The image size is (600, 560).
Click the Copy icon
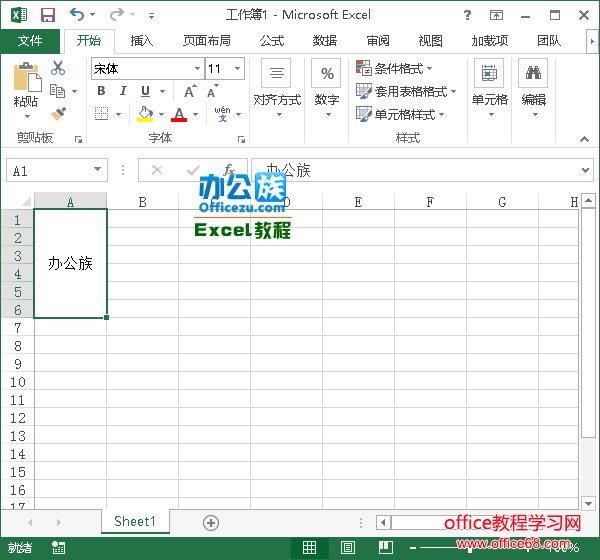coord(57,91)
